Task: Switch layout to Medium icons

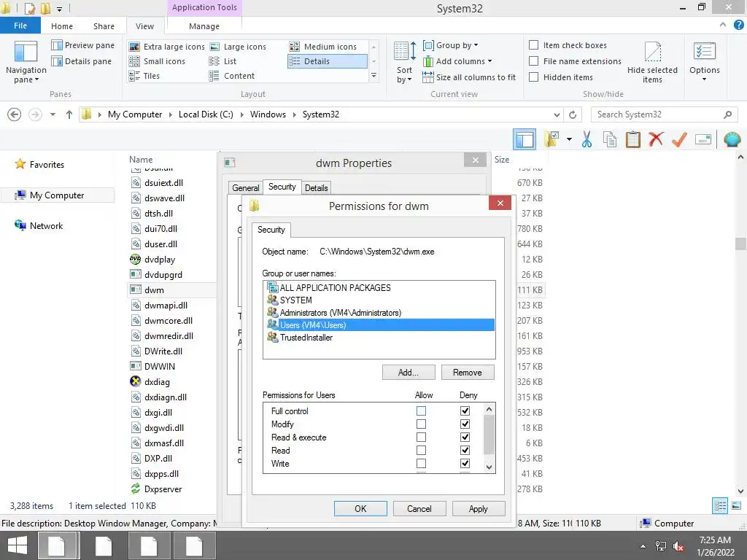Action: pyautogui.click(x=323, y=47)
